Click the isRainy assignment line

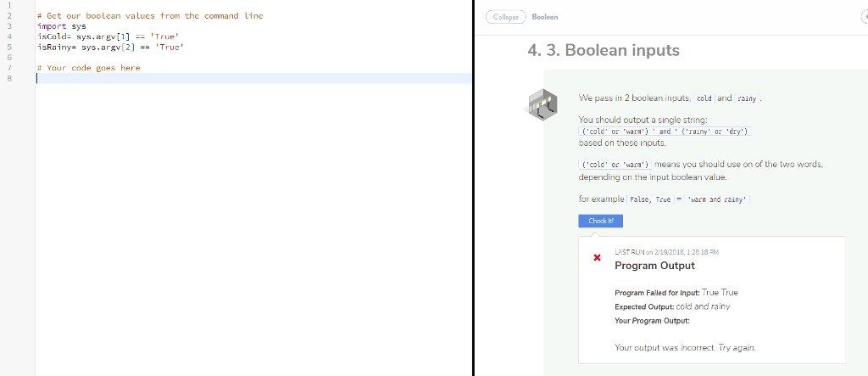(110, 48)
